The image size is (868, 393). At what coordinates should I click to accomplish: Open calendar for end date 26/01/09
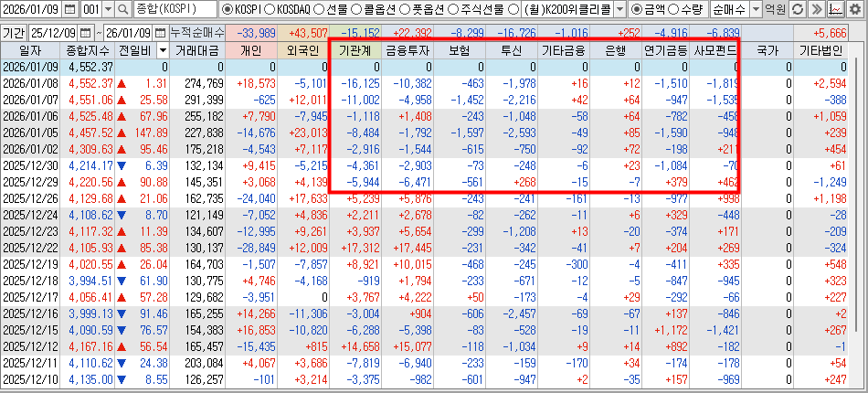click(158, 33)
